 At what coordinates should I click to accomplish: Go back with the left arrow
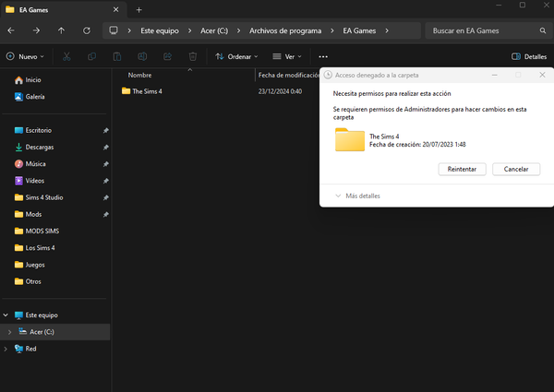[x=11, y=30]
